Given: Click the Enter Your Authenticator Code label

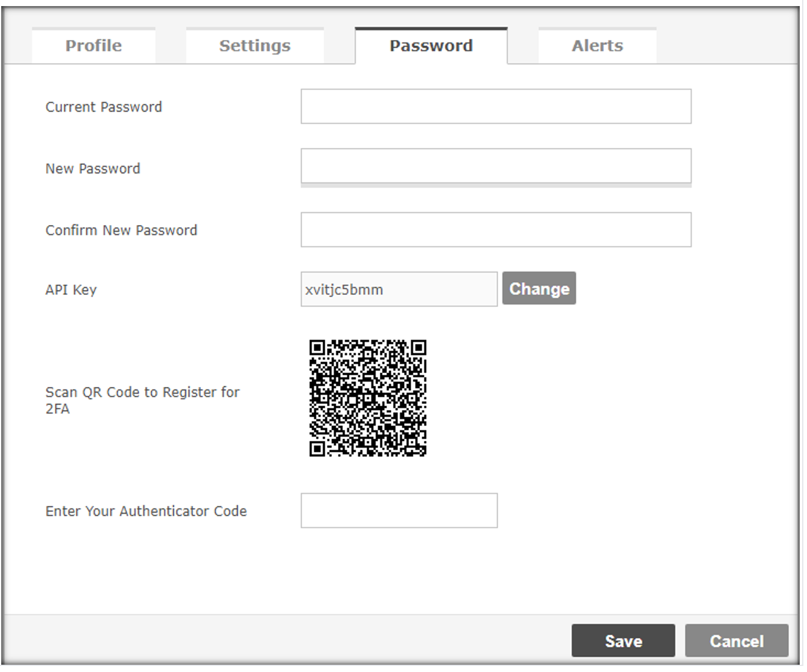Looking at the screenshot, I should pyautogui.click(x=146, y=511).
